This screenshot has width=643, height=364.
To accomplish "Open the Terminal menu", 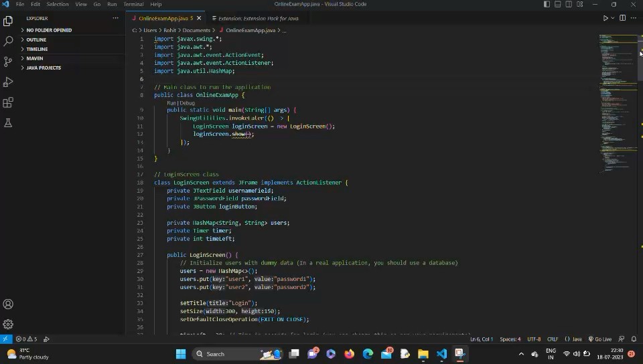I will pyautogui.click(x=133, y=4).
